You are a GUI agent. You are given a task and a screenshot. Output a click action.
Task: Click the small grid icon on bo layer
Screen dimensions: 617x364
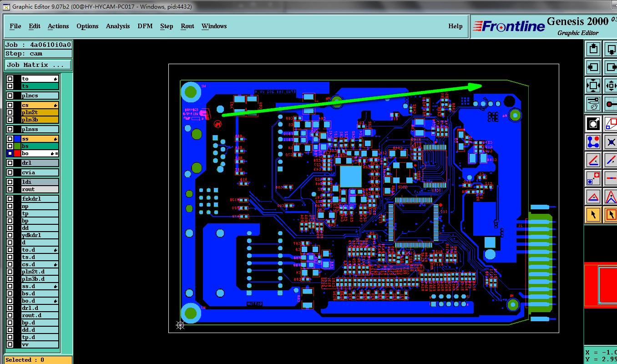pyautogui.click(x=57, y=154)
